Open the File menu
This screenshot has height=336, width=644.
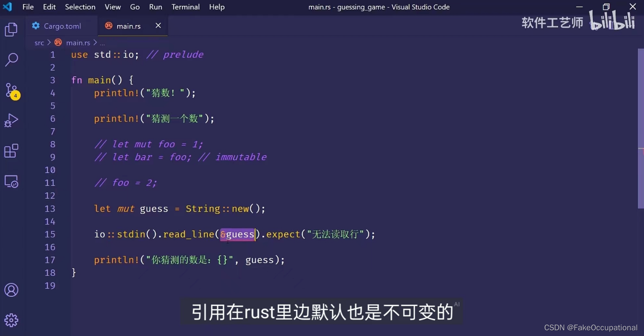pos(28,7)
